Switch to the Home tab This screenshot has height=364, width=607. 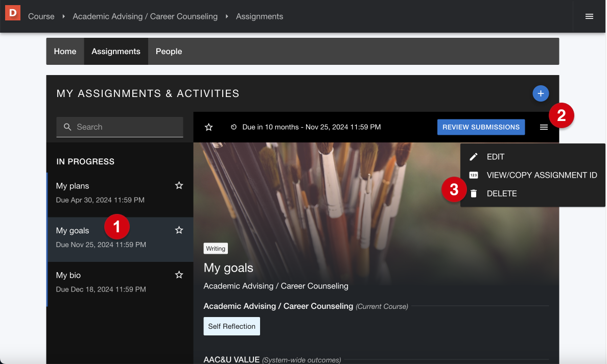(x=65, y=52)
